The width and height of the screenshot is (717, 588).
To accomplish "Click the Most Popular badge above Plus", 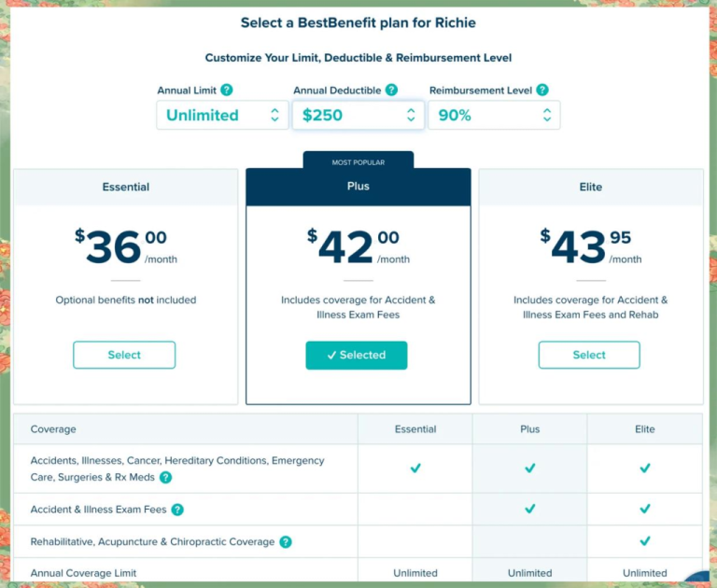I will point(358,161).
